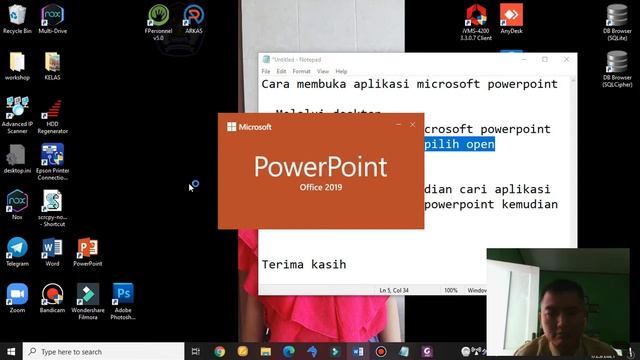Open the FPersonnel v5.0 desktop icon

(x=158, y=22)
